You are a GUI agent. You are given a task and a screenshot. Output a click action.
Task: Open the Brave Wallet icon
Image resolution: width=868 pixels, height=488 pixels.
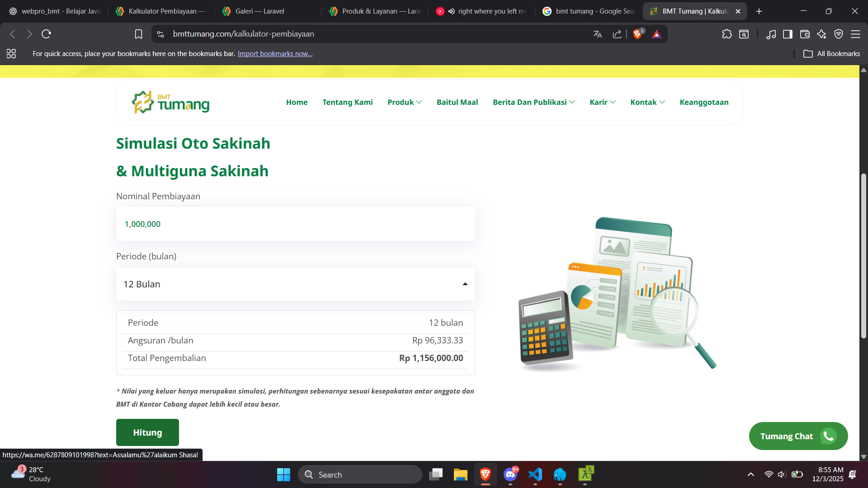(805, 34)
